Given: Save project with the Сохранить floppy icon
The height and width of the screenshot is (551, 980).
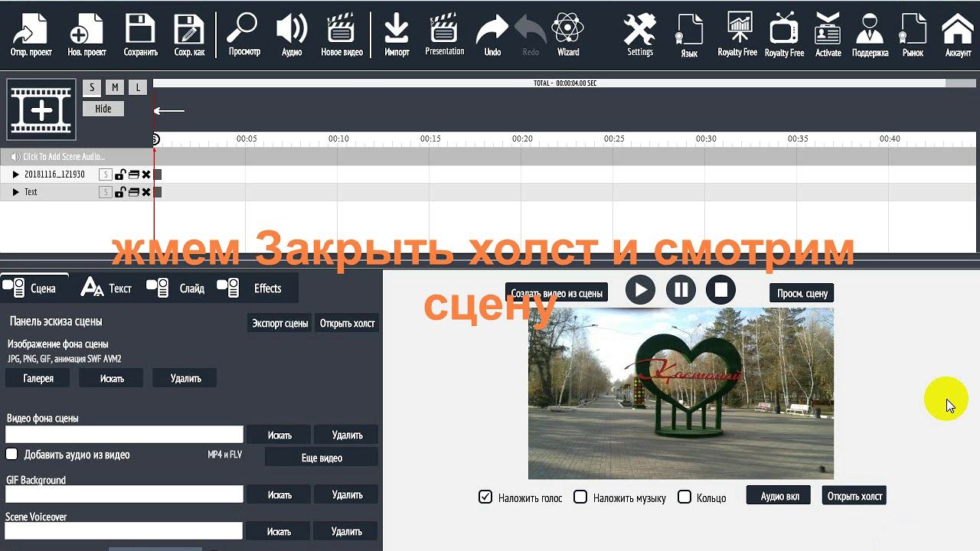Looking at the screenshot, I should coord(140,35).
